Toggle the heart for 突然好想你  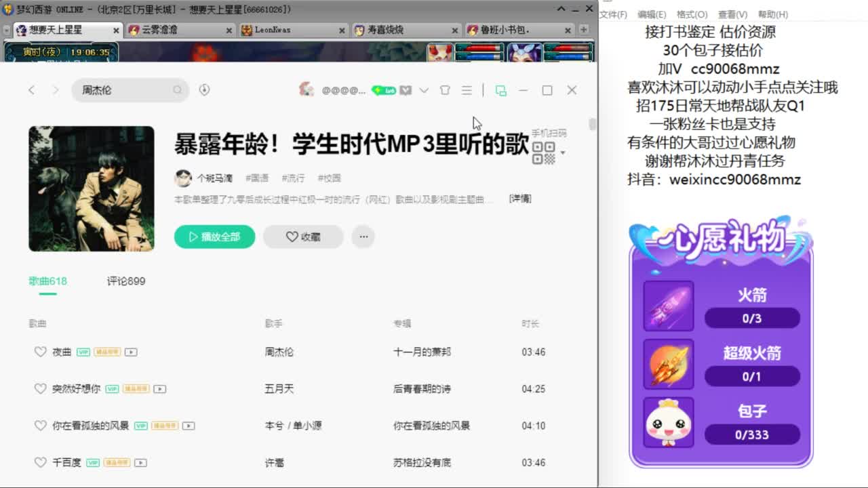pos(39,388)
